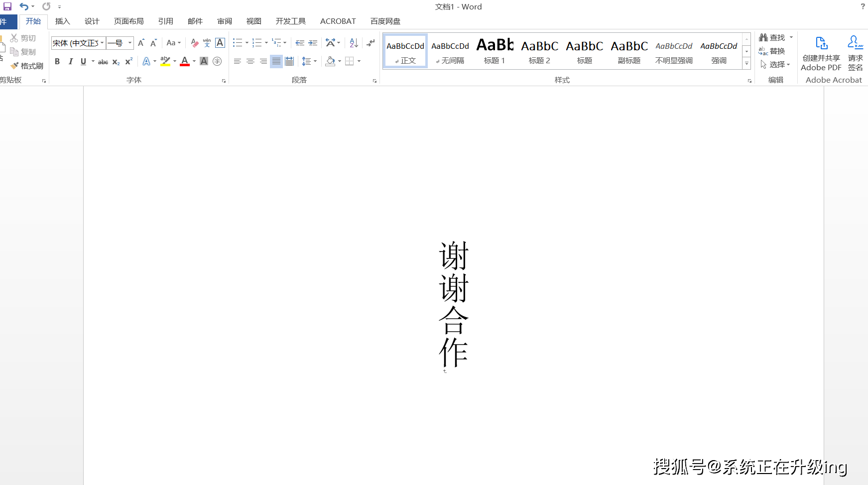Viewport: 868px width, 485px height.
Task: Open the ACROBAT tab
Action: (x=338, y=21)
